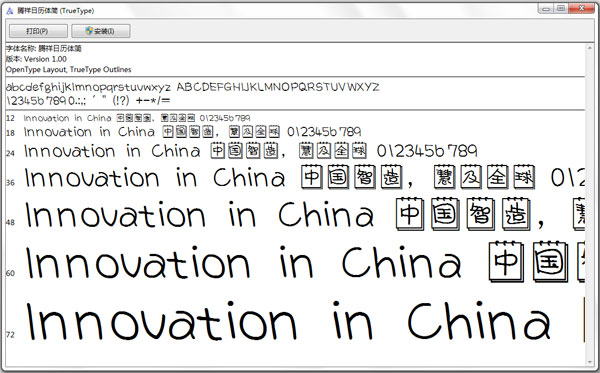
Task: Click the vertical scrollbar track
Action: (x=590, y=205)
